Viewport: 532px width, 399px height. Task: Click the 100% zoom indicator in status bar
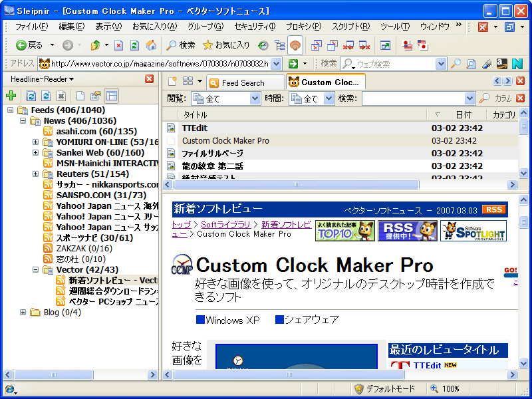(x=445, y=388)
